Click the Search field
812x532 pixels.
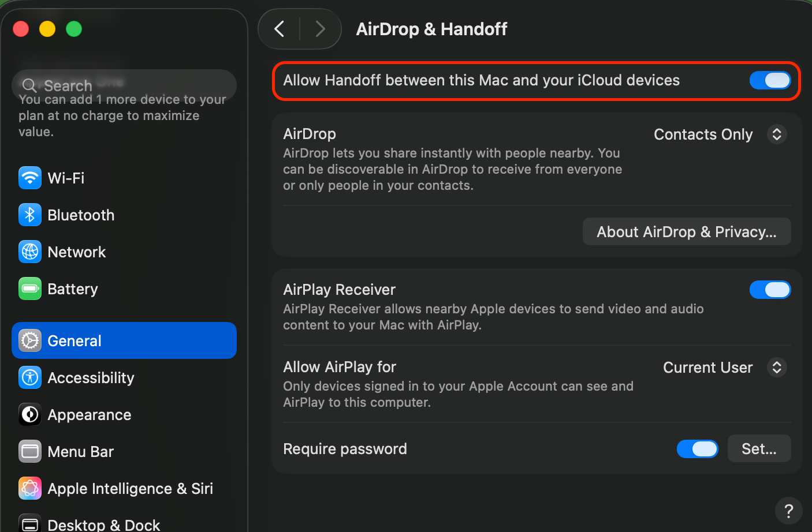point(124,86)
